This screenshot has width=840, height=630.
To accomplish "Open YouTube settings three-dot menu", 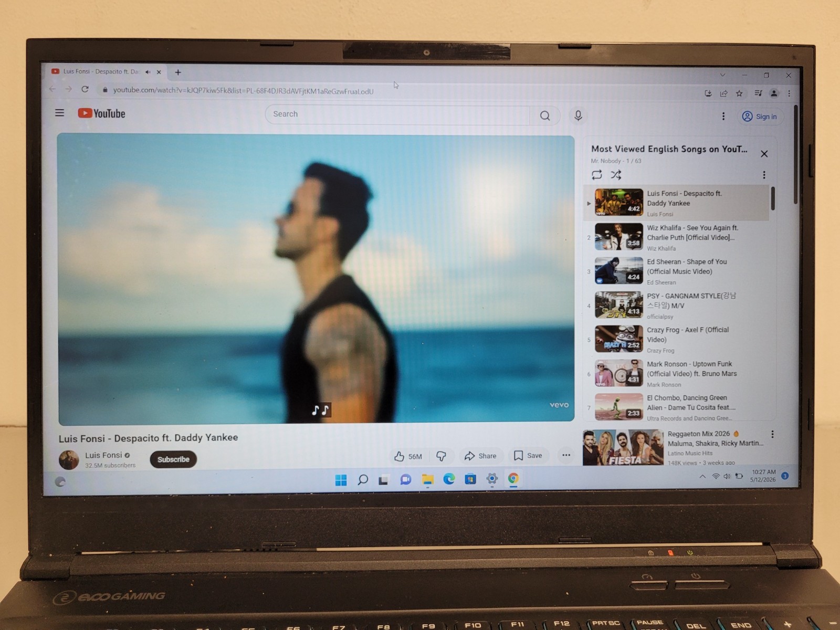I will pyautogui.click(x=723, y=116).
